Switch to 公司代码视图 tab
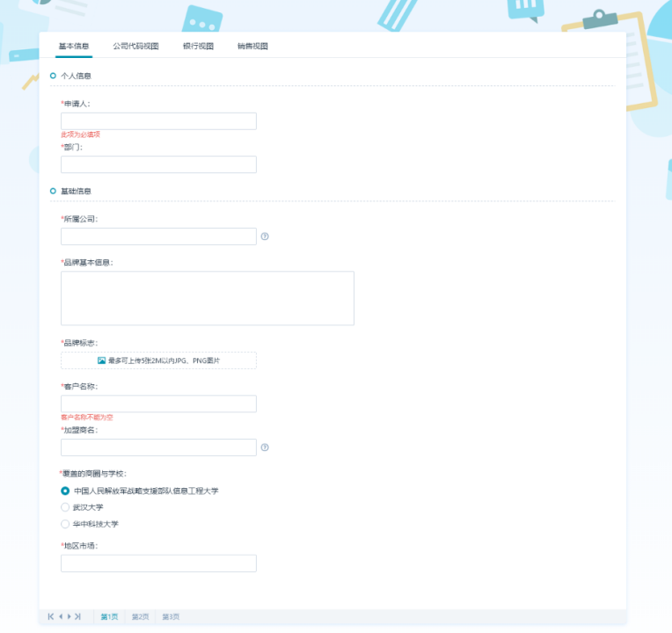This screenshot has width=672, height=633. tap(135, 46)
